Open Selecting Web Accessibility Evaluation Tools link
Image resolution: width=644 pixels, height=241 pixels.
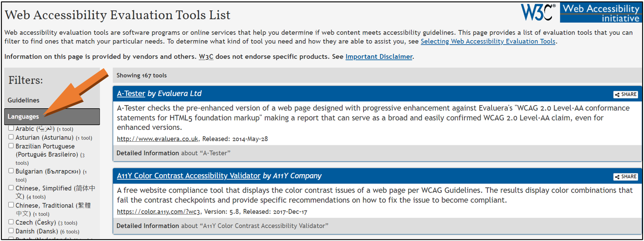click(x=488, y=41)
